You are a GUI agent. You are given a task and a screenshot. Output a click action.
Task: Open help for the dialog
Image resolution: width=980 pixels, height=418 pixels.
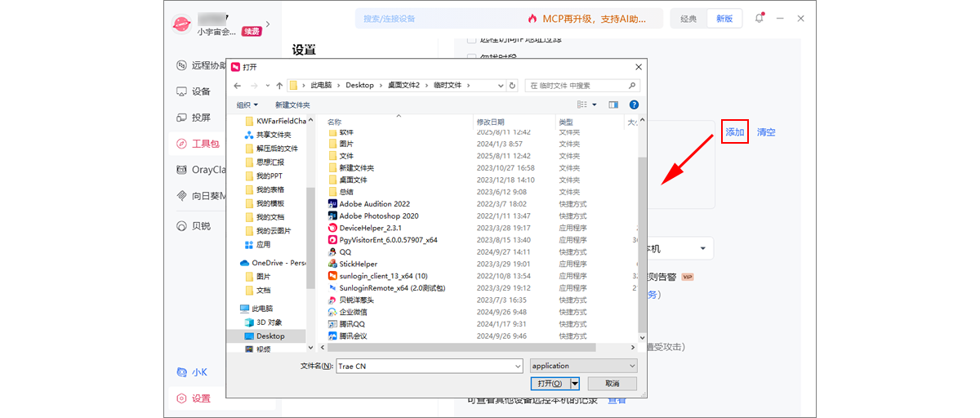634,104
